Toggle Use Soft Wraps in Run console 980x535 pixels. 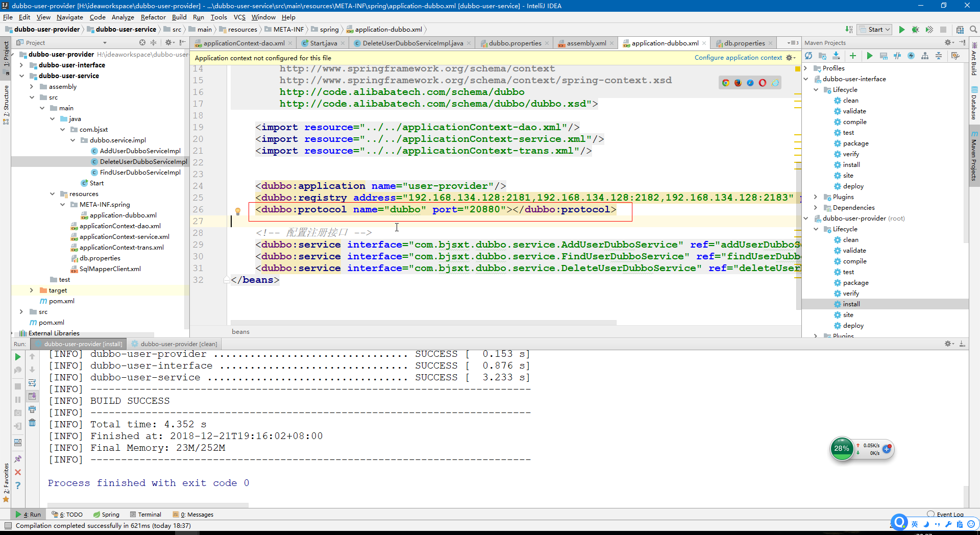32,383
